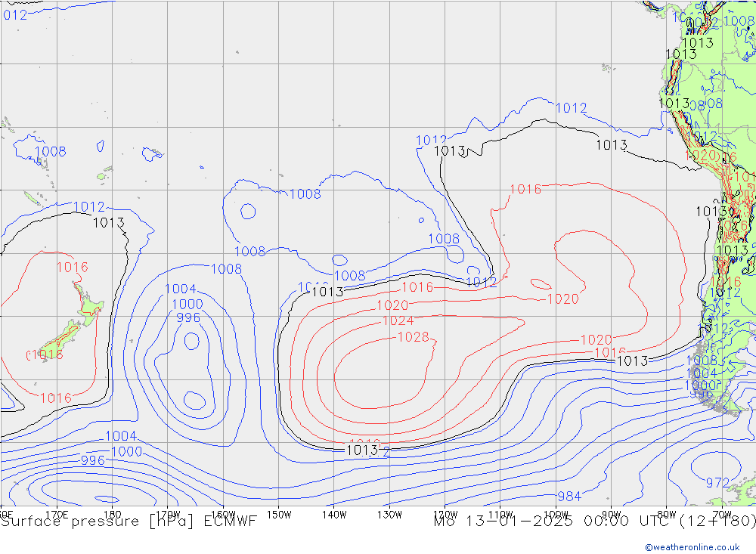
Task: Select the black 1013 label off the southern Chile coast
Action: point(633,361)
